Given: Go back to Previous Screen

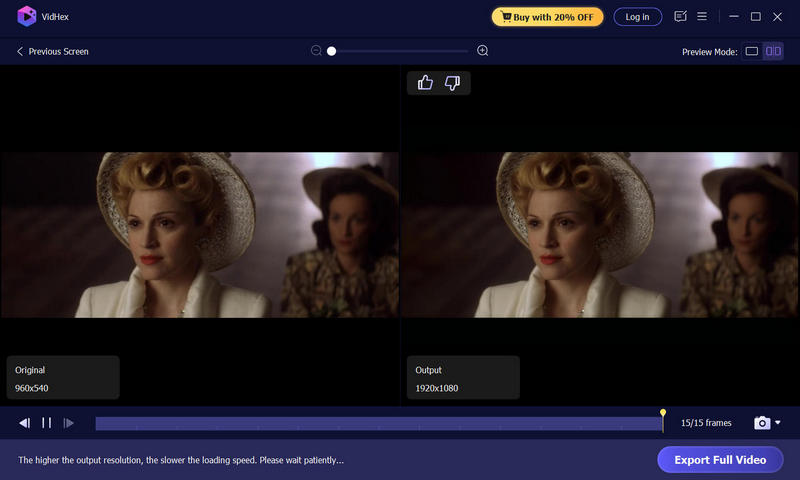Looking at the screenshot, I should click(52, 51).
